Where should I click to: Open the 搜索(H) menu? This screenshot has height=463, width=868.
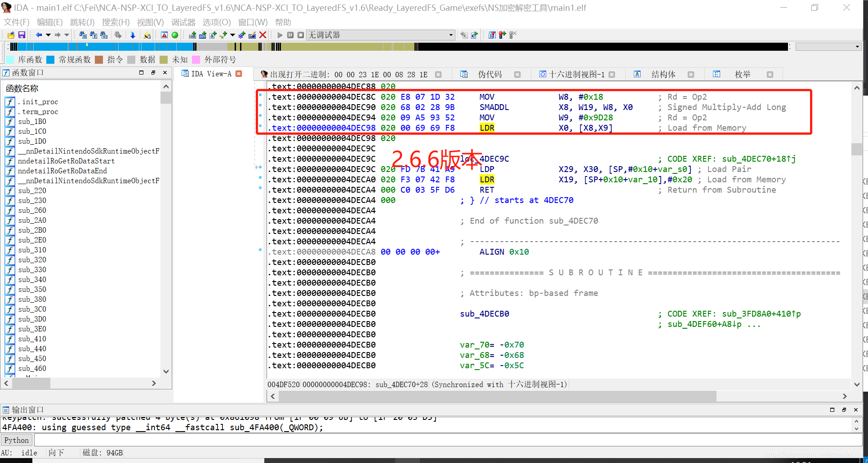(x=116, y=22)
